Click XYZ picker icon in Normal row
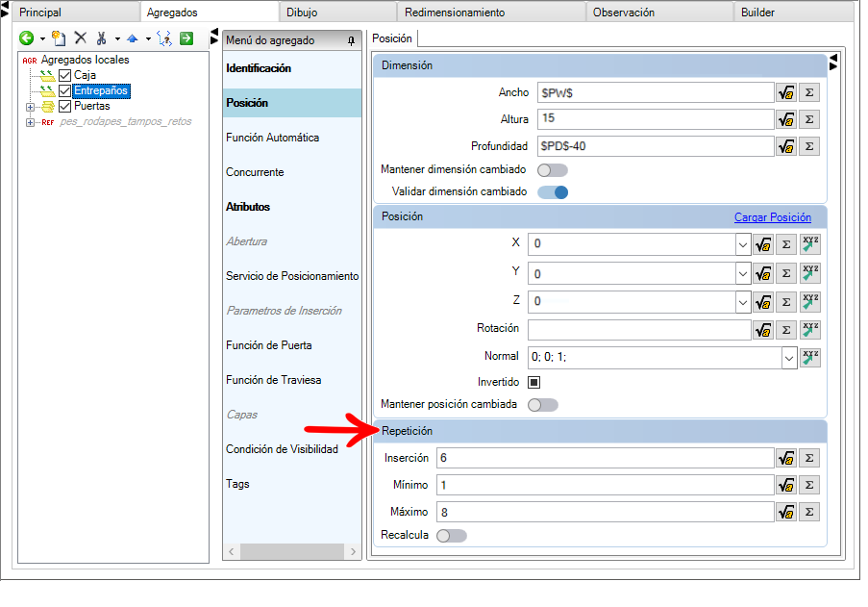 pos(810,357)
